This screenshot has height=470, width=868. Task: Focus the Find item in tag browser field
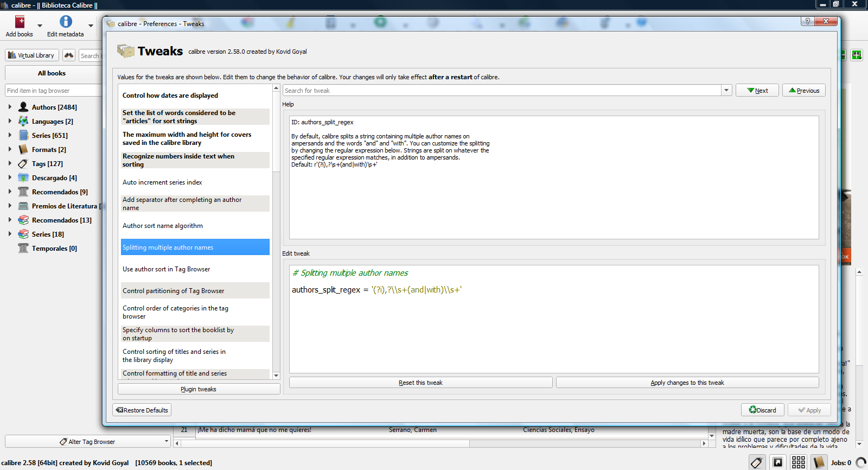coord(53,91)
